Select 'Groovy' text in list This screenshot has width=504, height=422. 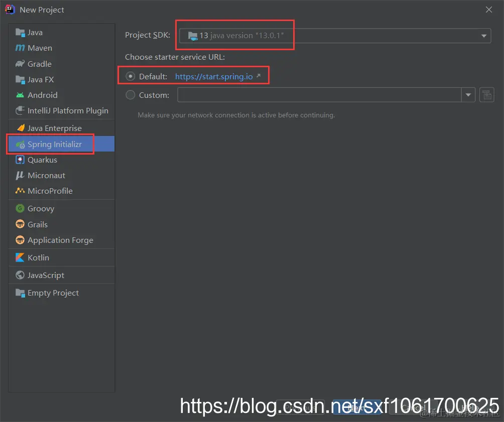point(41,209)
